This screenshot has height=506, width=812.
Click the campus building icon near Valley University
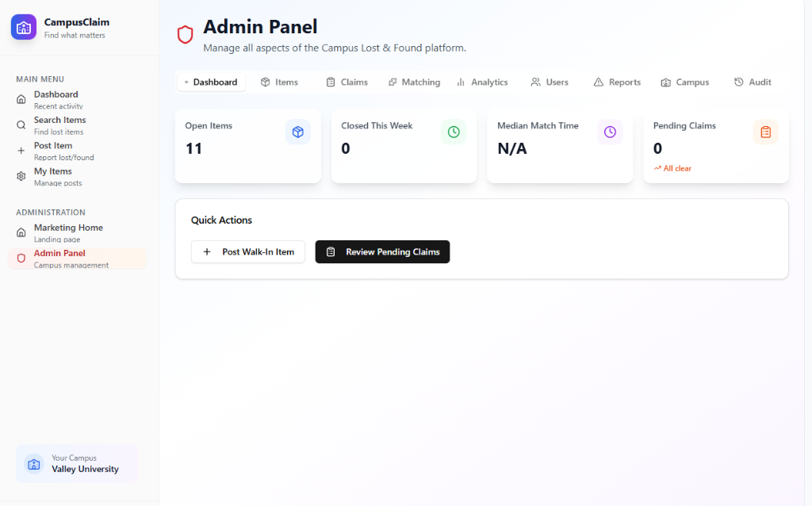click(x=34, y=464)
